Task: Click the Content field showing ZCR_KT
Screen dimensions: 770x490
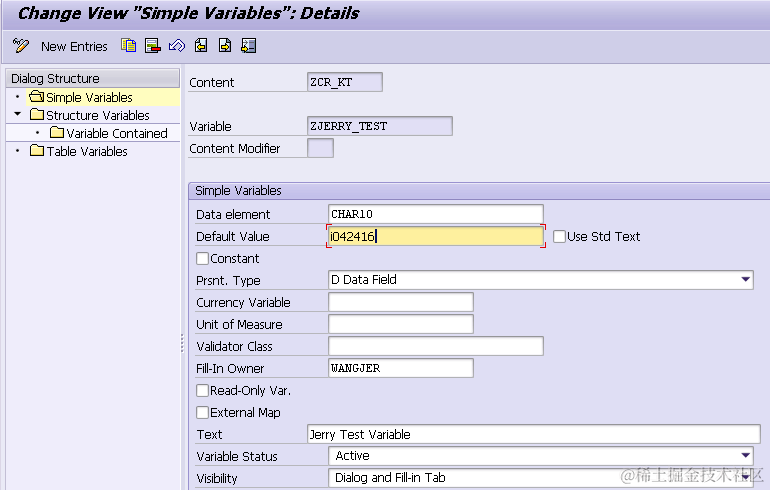Action: click(345, 82)
